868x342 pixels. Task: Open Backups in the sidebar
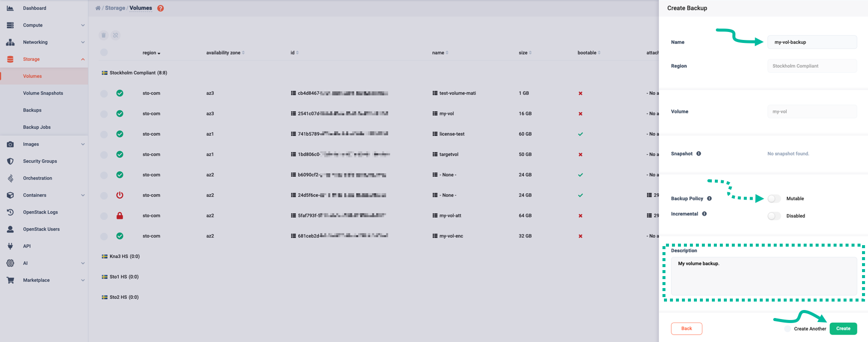point(32,110)
